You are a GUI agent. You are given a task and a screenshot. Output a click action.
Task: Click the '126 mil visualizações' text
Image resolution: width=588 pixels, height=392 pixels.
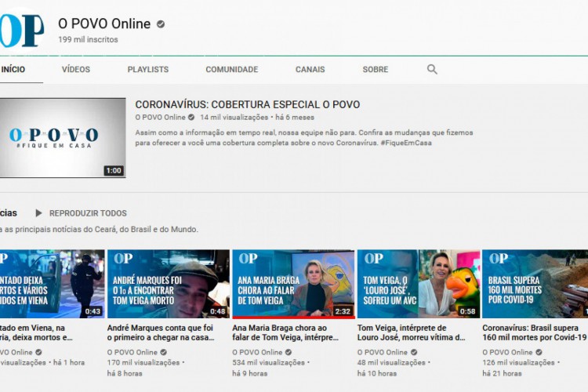pos(518,362)
